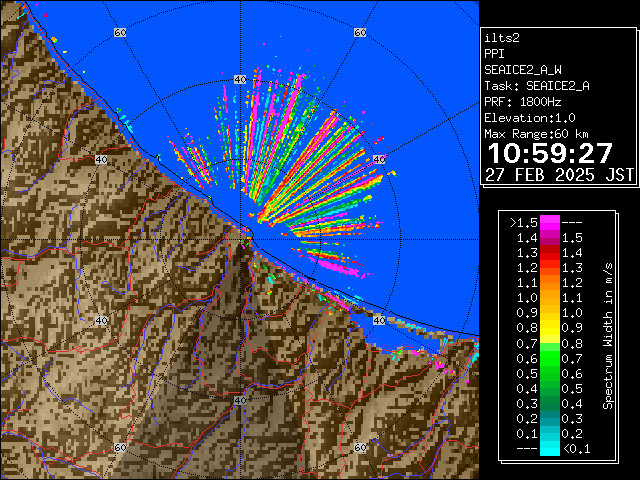Click the radar site name 'ilts2'
Viewport: 640px width, 480px height.
(x=502, y=38)
